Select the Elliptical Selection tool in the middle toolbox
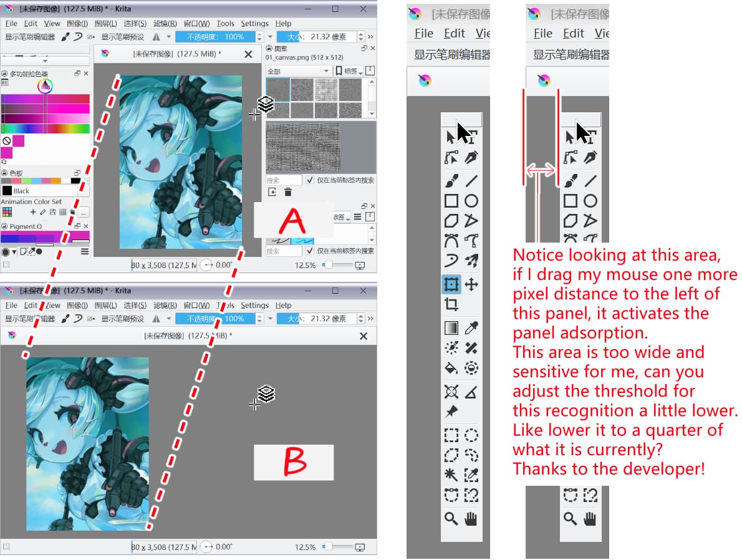 pos(471,435)
